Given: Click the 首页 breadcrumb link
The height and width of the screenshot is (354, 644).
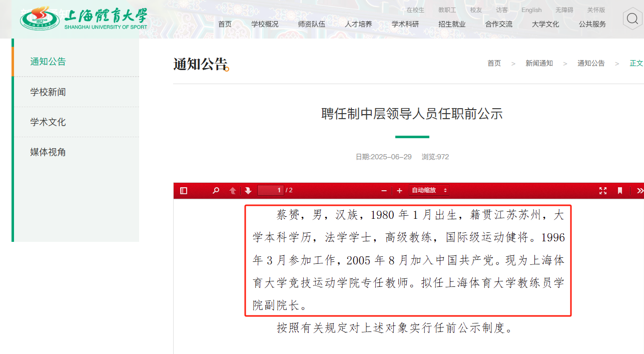Looking at the screenshot, I should point(494,63).
